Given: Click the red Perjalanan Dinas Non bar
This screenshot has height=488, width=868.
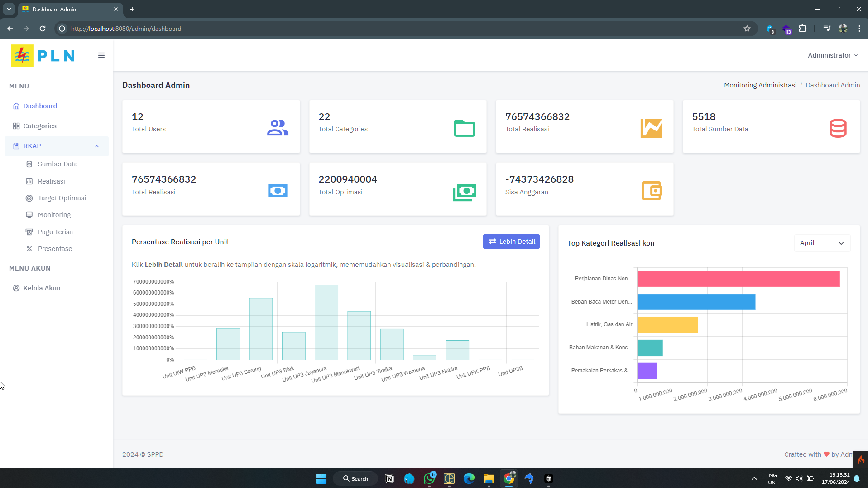Looking at the screenshot, I should [x=739, y=279].
